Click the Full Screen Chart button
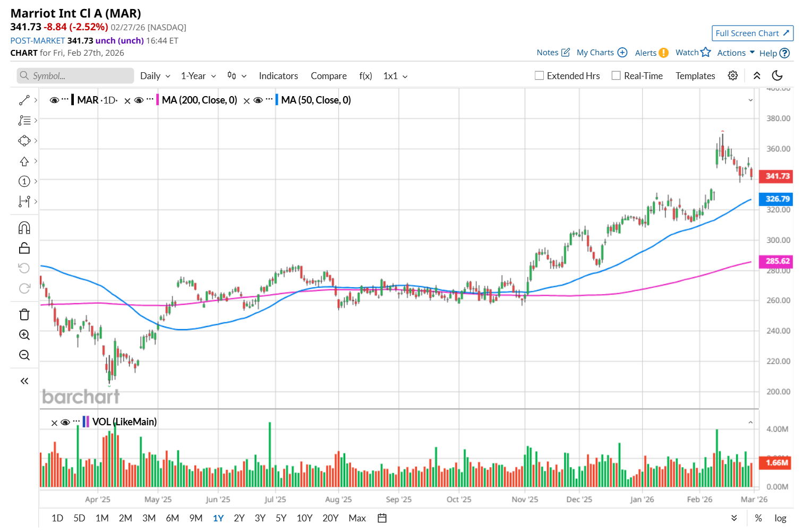811x532 pixels. pyautogui.click(x=753, y=33)
